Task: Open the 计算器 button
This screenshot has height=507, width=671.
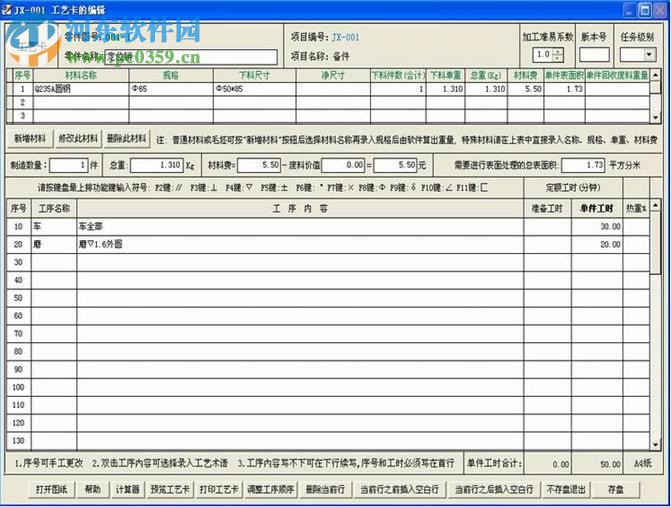Action: point(128,489)
